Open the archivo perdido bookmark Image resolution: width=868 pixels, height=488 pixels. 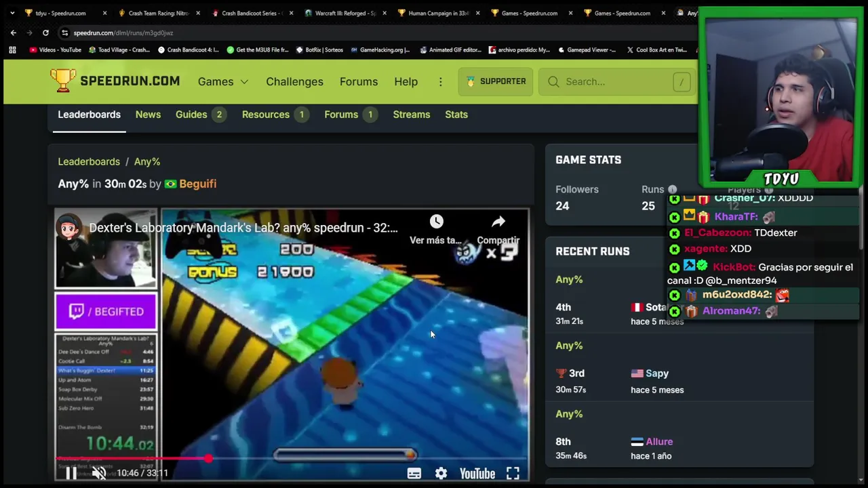pyautogui.click(x=520, y=49)
